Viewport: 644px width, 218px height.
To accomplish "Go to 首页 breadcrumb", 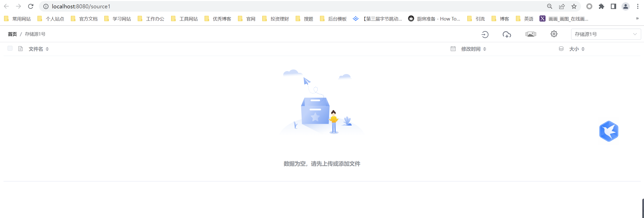I will click(x=12, y=34).
